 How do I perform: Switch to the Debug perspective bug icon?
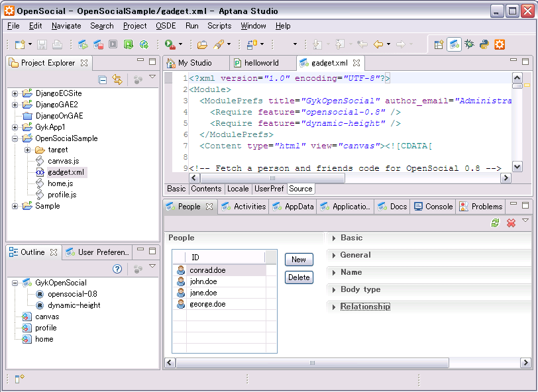click(x=469, y=44)
